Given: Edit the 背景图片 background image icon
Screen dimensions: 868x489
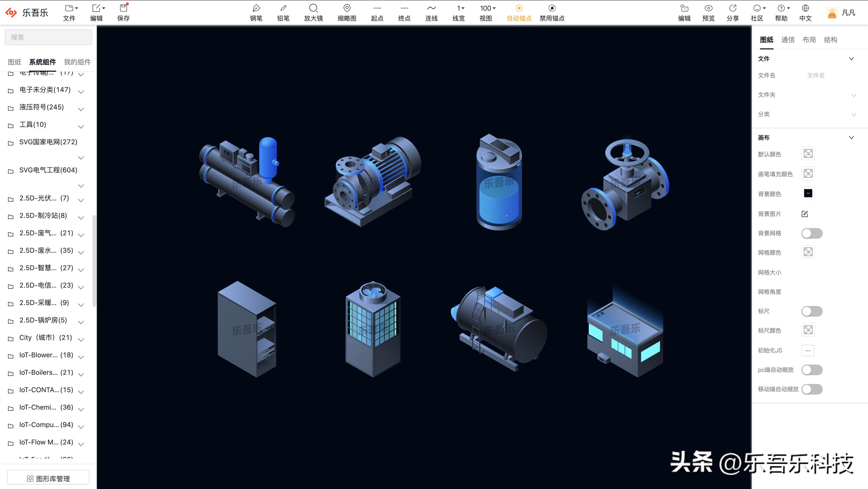Looking at the screenshot, I should click(805, 214).
